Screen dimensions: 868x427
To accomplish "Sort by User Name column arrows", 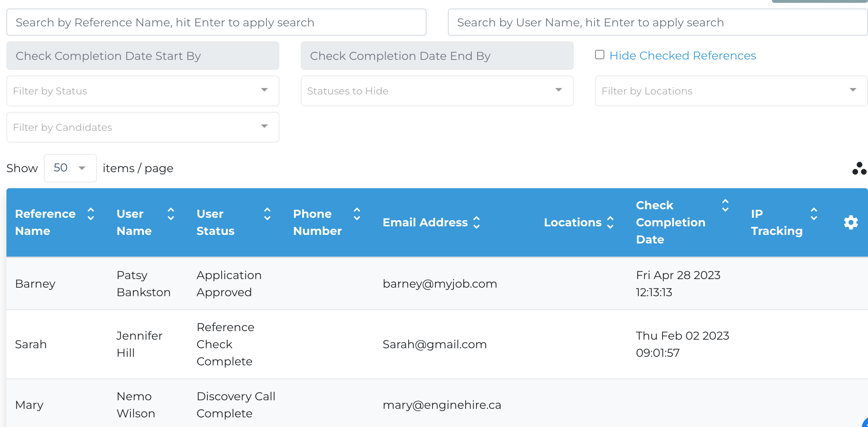I will 171,214.
